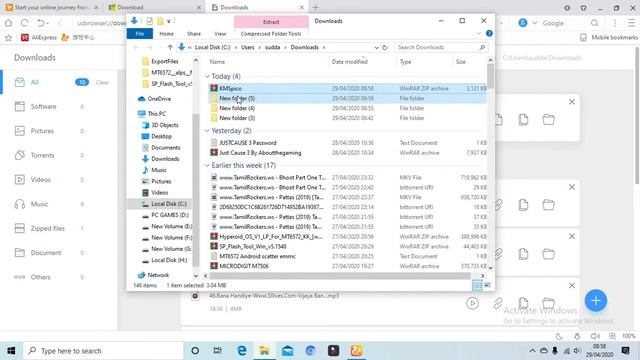Click the search magnifier in Search Downloads
640x360 pixels.
tap(482, 47)
